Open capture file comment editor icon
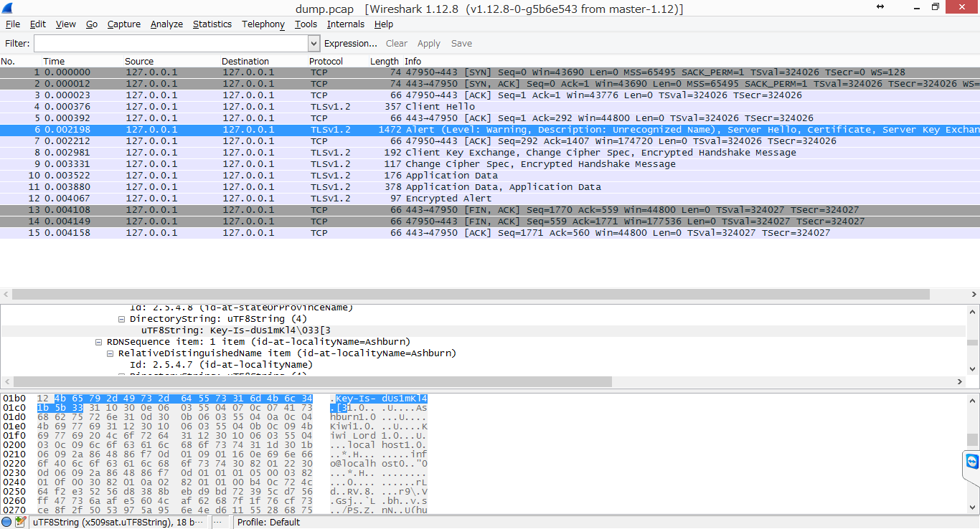The height and width of the screenshot is (529, 980). point(20,522)
